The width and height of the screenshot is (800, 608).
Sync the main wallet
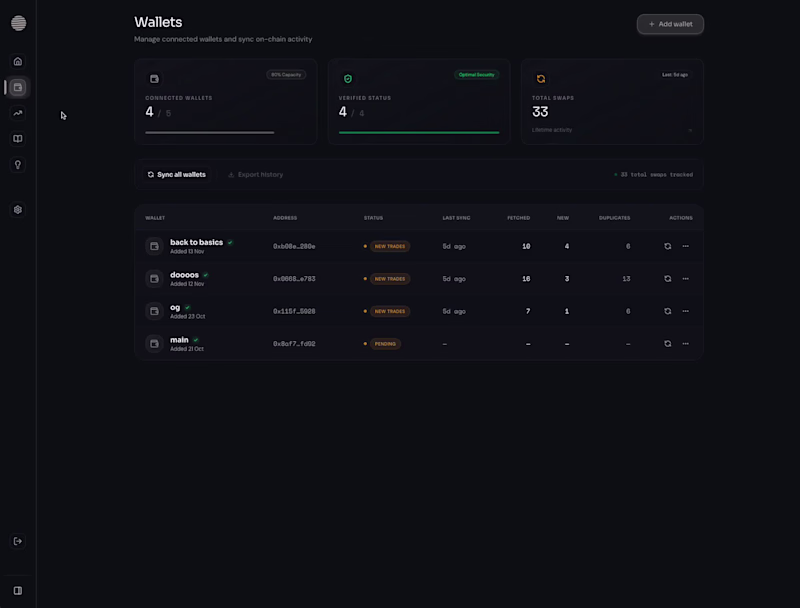(x=667, y=344)
